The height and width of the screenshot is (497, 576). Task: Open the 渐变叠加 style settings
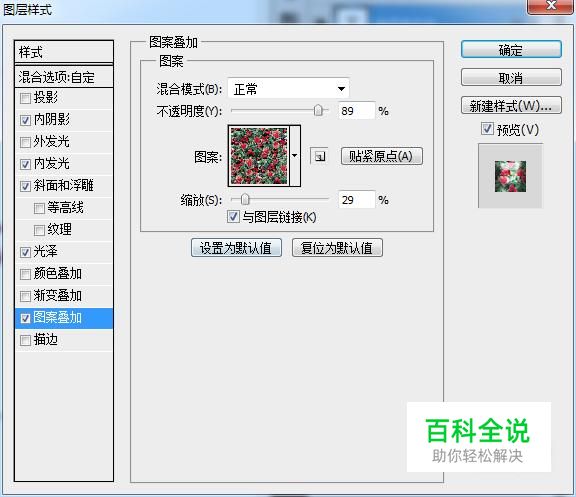coord(58,296)
